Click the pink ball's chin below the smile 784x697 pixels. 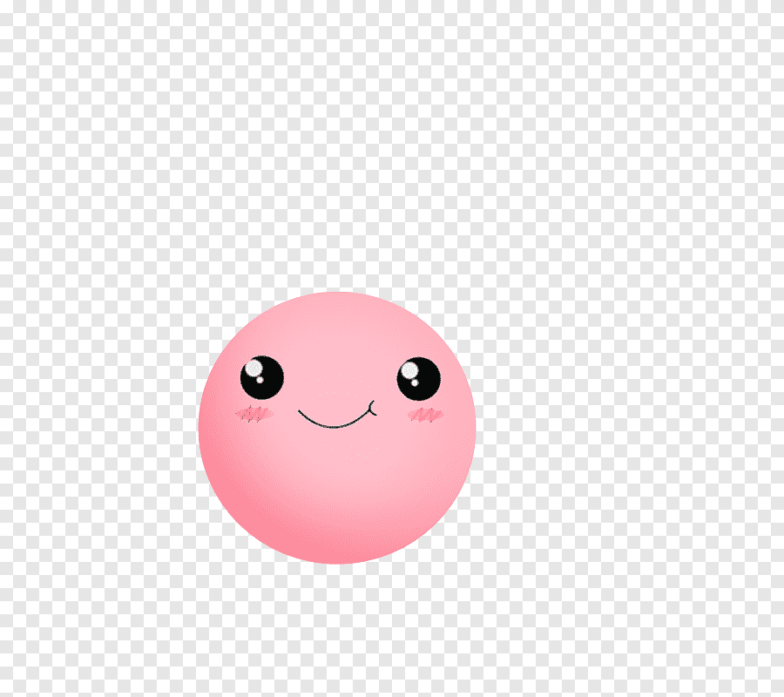(337, 488)
